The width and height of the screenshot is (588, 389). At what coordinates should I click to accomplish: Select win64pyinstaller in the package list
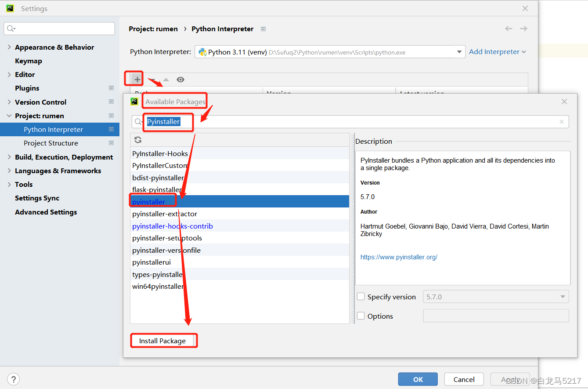pos(240,286)
